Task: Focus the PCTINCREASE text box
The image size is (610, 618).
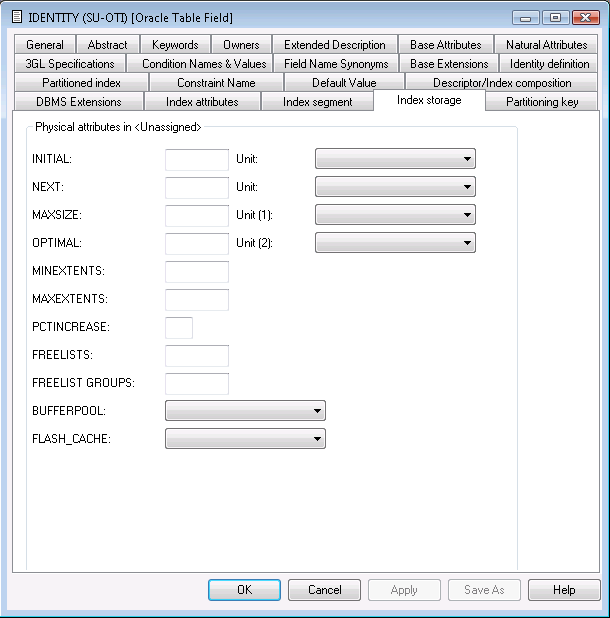Action: click(179, 328)
